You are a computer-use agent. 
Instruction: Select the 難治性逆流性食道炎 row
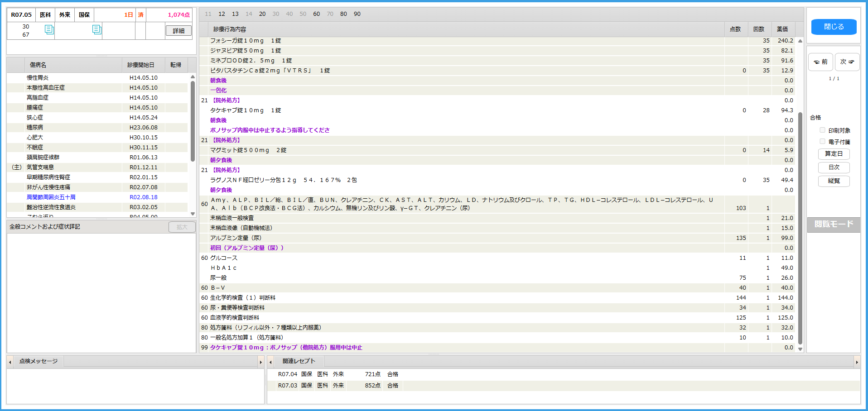point(97,207)
